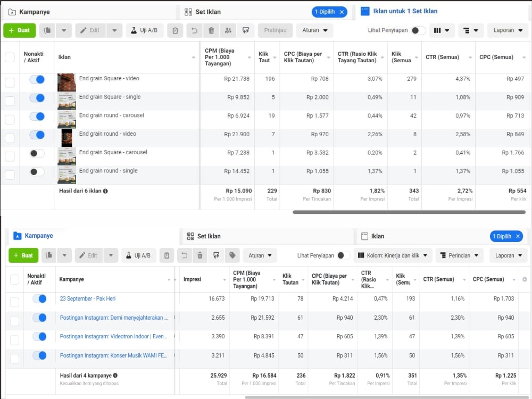Click the info icon beside Hasil dari 4 kampanye

(x=115, y=375)
